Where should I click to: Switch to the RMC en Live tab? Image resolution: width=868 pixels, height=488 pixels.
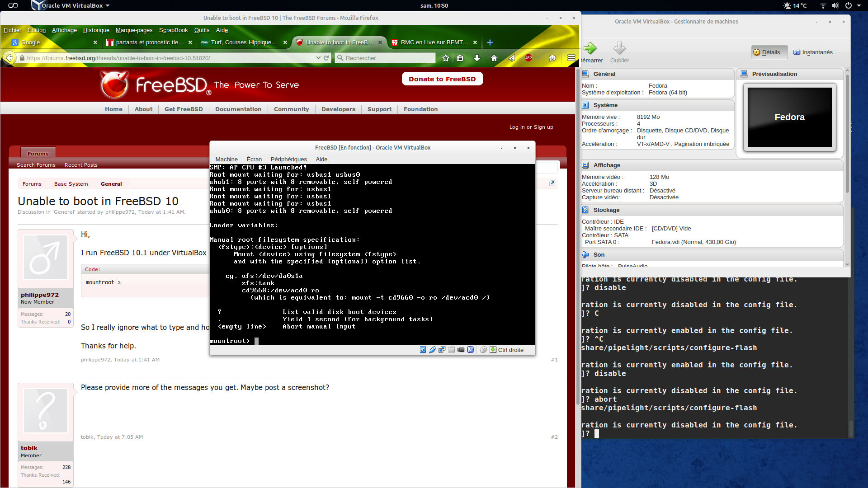434,42
